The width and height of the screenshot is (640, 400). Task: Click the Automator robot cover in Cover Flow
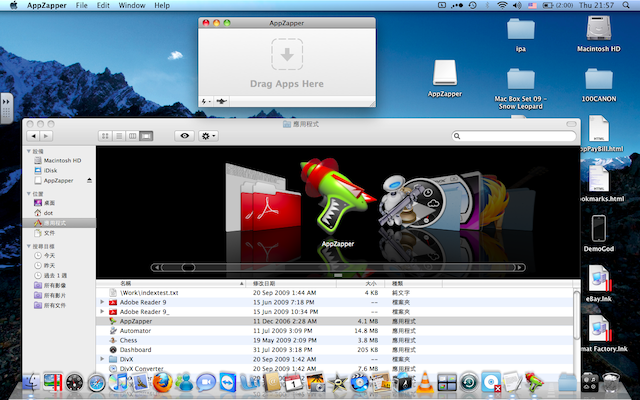point(396,200)
